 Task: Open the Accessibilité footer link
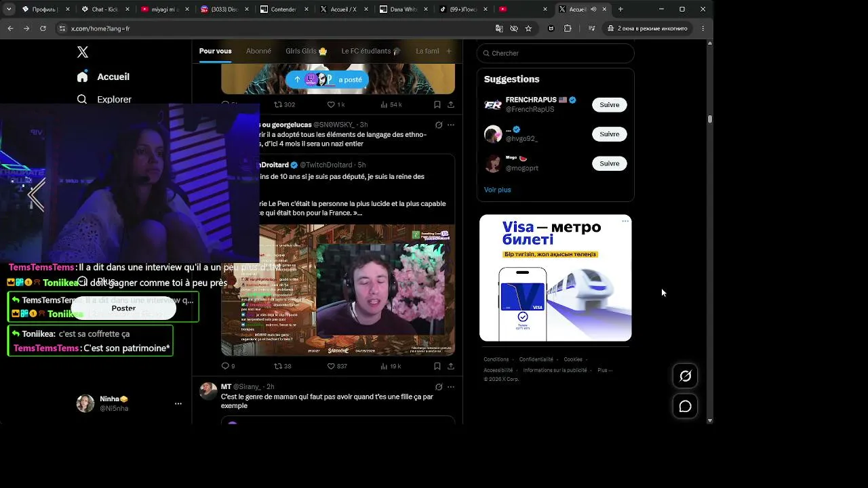498,370
